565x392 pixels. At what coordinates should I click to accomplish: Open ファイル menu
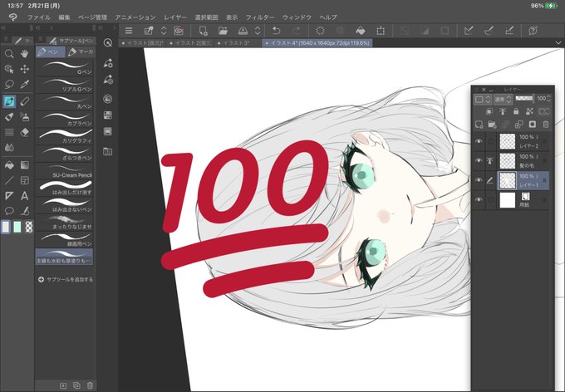point(39,17)
